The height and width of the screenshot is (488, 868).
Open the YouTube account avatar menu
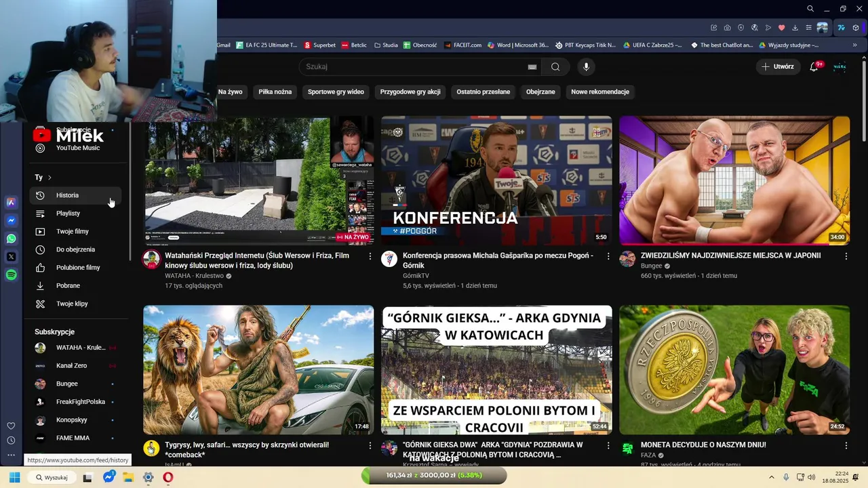840,66
